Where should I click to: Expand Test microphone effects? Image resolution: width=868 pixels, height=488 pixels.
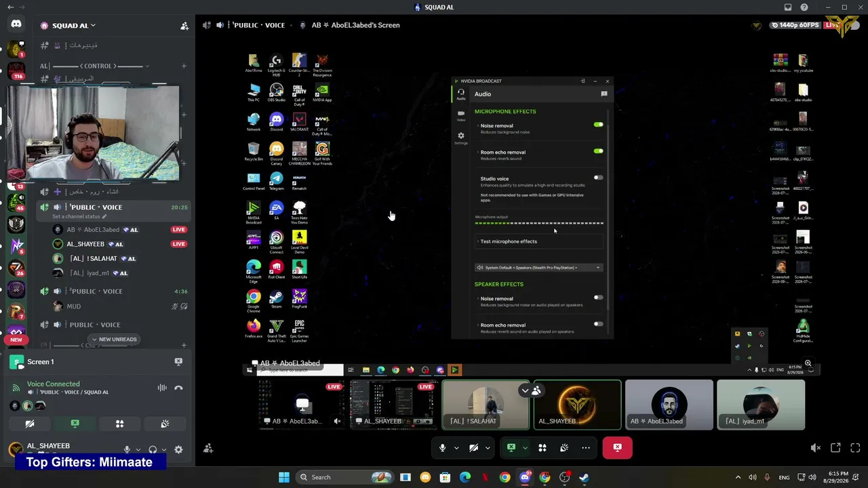click(538, 241)
